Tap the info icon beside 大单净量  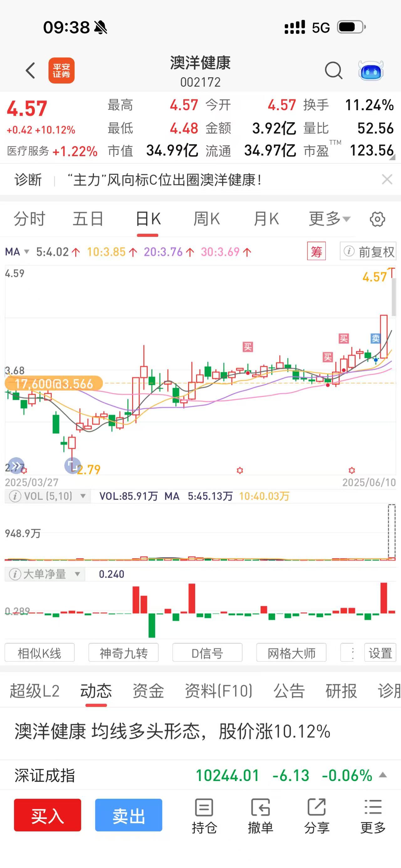[14, 574]
